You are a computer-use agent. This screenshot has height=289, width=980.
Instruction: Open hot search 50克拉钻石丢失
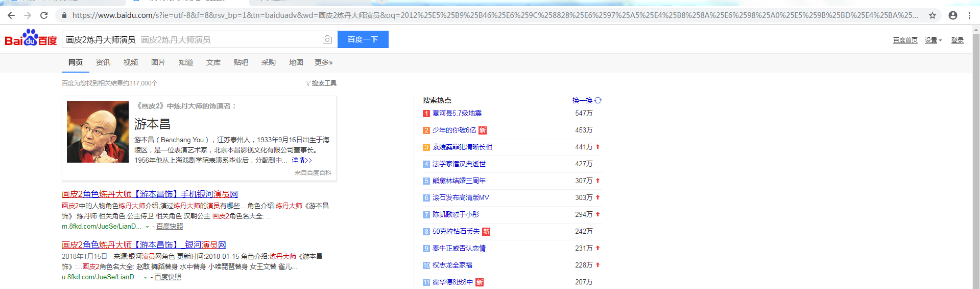click(x=456, y=232)
